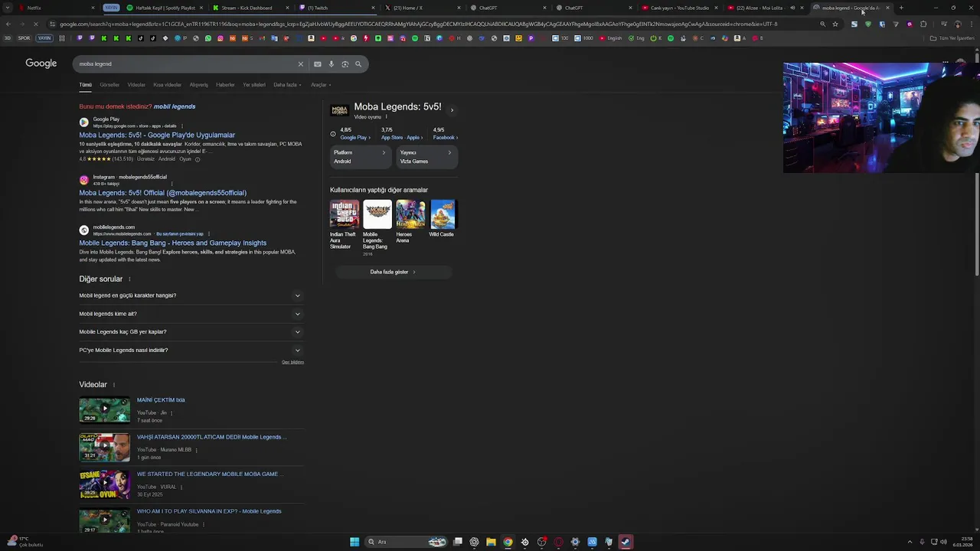Switch to the Görseller tab
980x551 pixels.
click(109, 85)
